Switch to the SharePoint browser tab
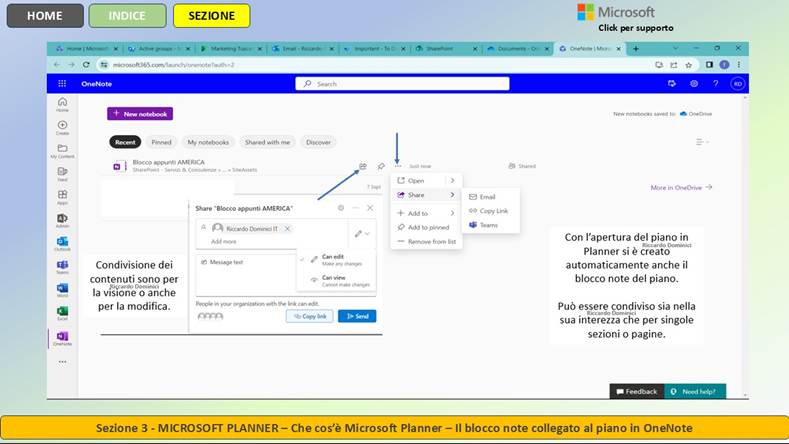Screen dimensions: 789x444 (446, 49)
